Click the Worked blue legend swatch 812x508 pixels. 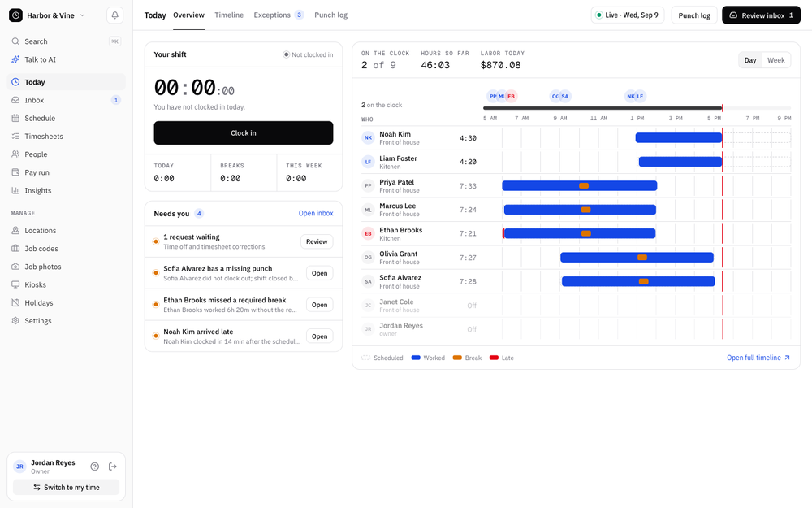pos(415,358)
